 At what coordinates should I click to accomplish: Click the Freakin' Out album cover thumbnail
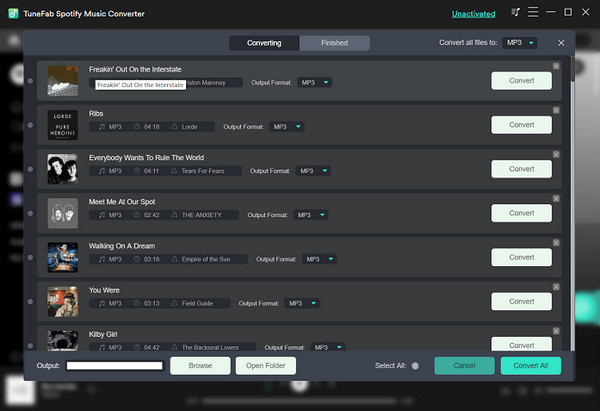[x=63, y=81]
